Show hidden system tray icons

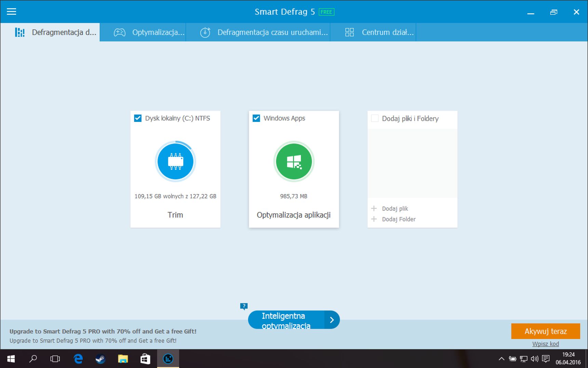pos(502,359)
